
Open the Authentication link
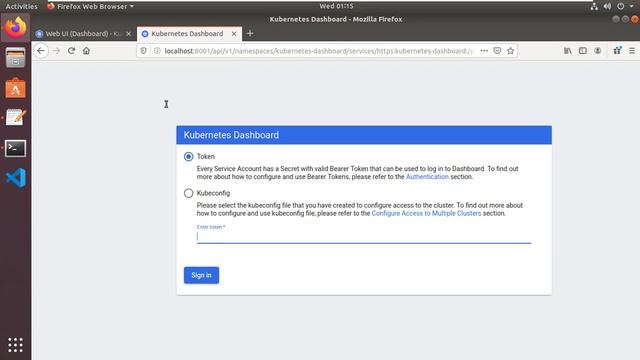click(x=427, y=177)
